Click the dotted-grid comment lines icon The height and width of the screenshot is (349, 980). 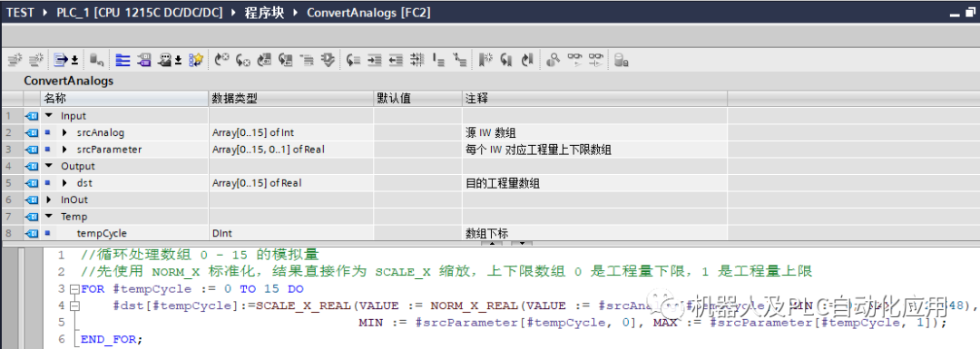417,59
